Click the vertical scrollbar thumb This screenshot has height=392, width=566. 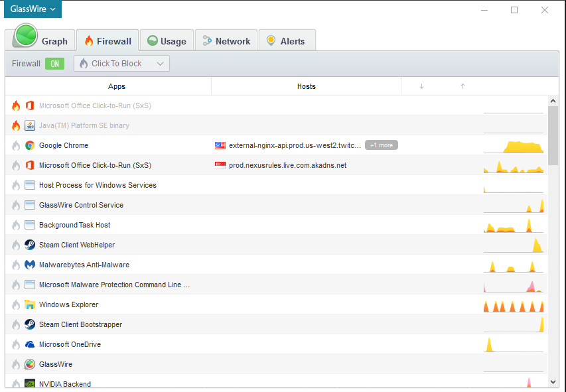[x=553, y=135]
